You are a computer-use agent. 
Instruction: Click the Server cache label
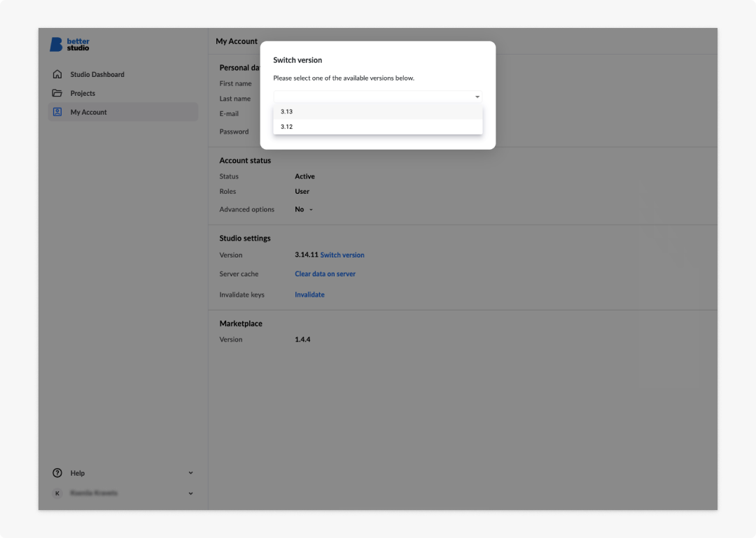(239, 274)
